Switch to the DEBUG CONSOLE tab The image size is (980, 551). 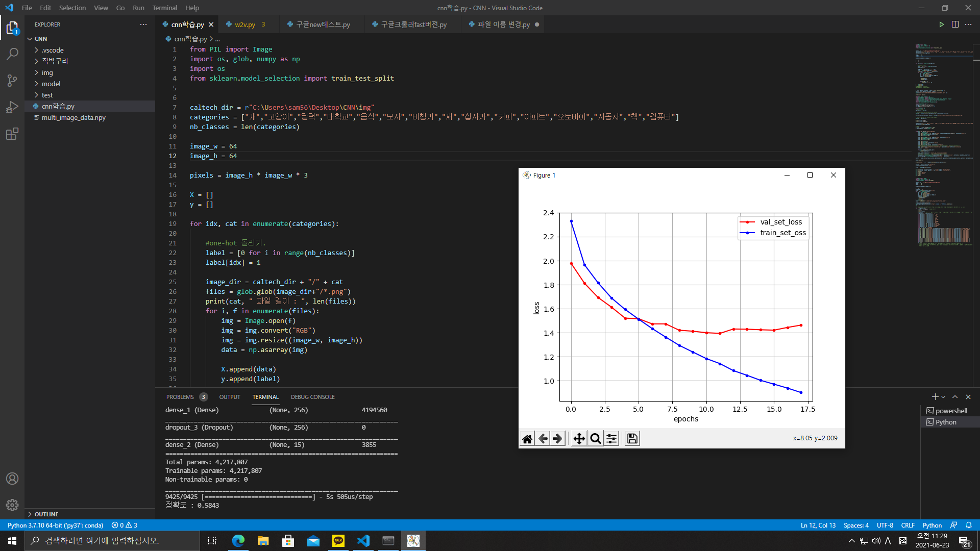click(313, 396)
